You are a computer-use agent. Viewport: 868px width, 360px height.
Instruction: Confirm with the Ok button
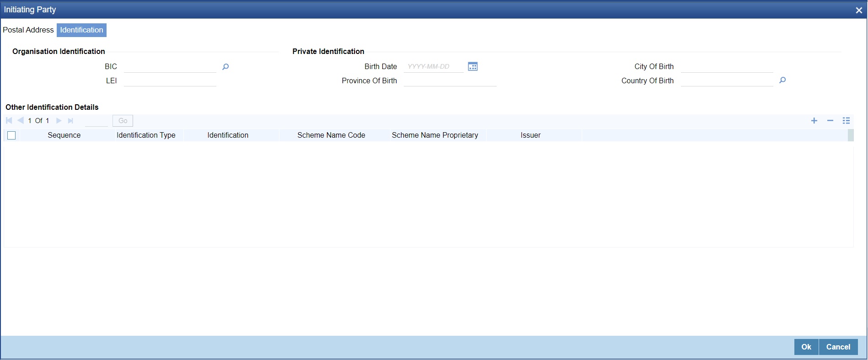tap(806, 347)
